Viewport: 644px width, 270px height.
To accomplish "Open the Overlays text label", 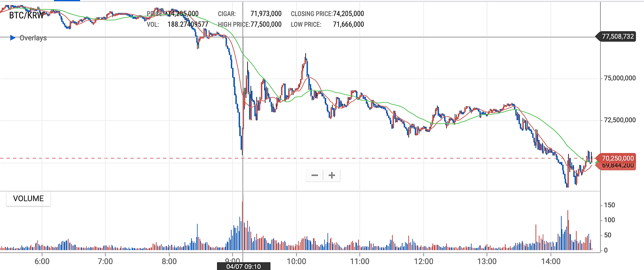I will coord(33,38).
